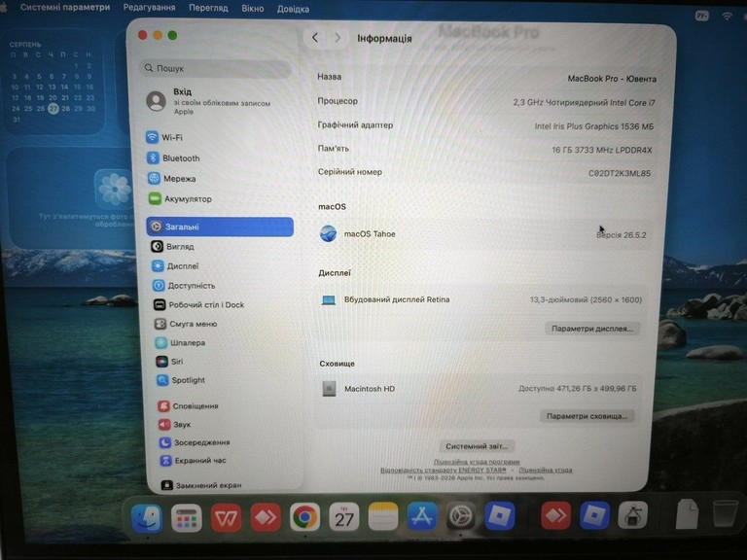This screenshot has width=747, height=560.
Task: Launch WPS Office from Dock
Action: (226, 517)
